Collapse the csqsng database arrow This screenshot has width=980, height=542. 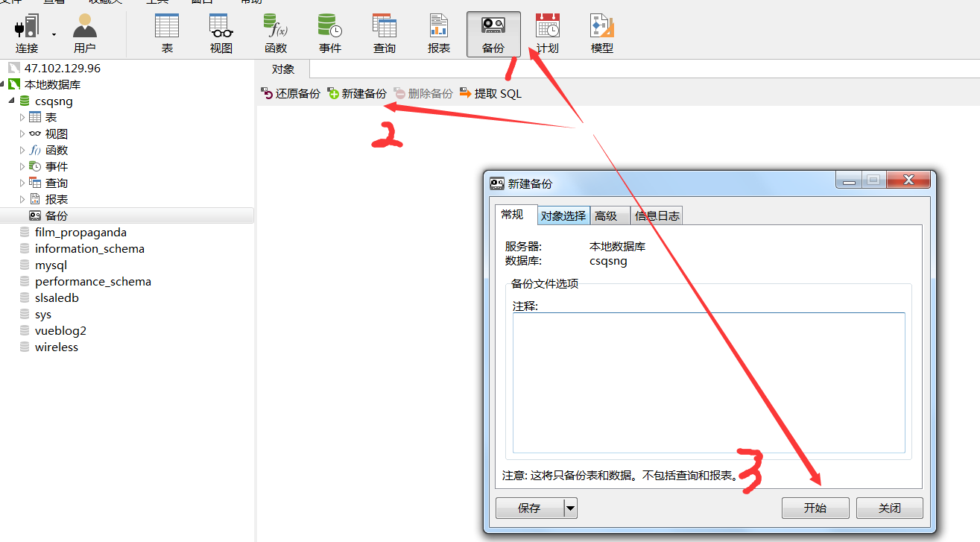12,101
